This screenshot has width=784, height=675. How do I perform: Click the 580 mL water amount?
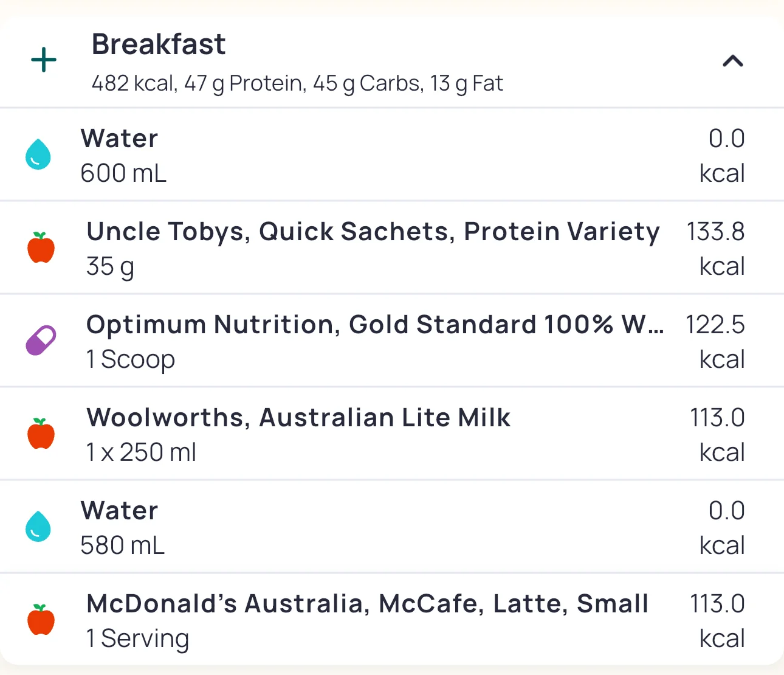(123, 545)
